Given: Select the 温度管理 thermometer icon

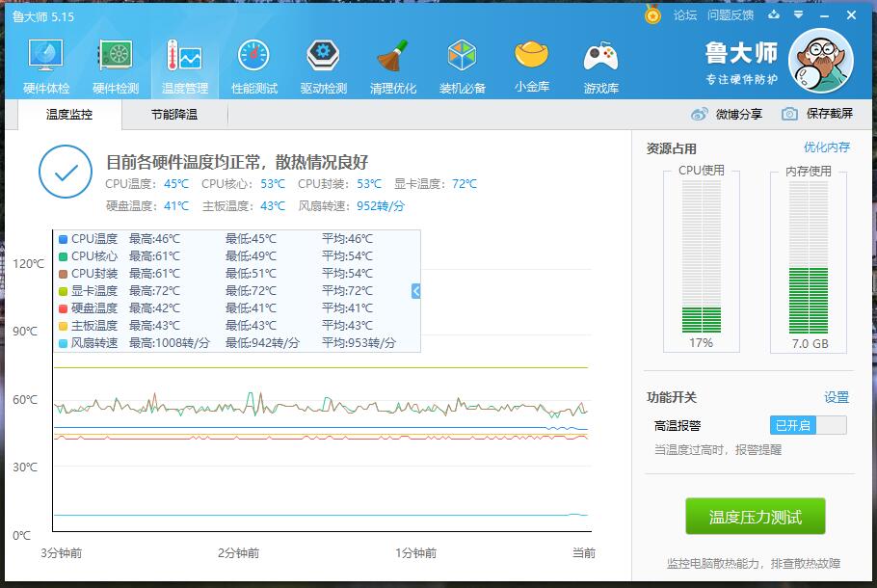Looking at the screenshot, I should tap(185, 55).
